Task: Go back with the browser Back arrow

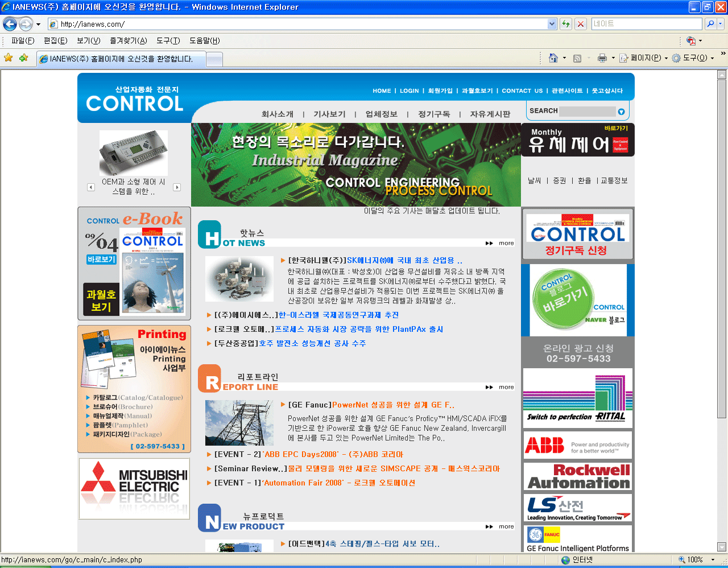Action: click(x=10, y=24)
